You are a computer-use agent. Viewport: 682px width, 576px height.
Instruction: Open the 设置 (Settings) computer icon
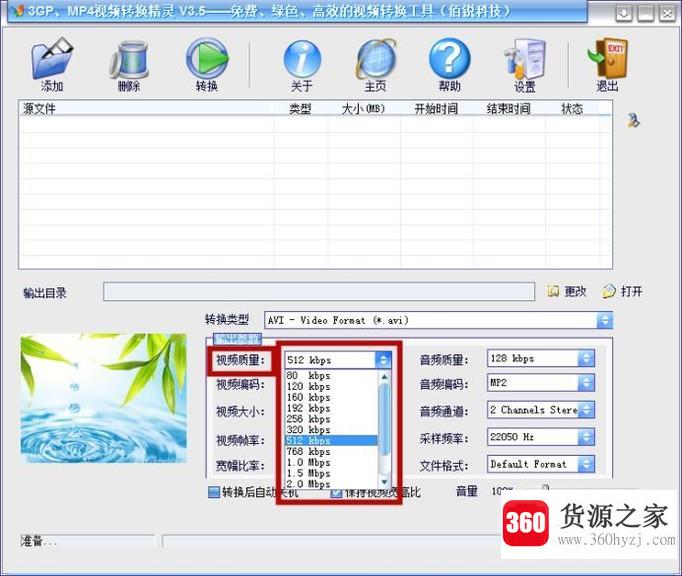click(525, 59)
